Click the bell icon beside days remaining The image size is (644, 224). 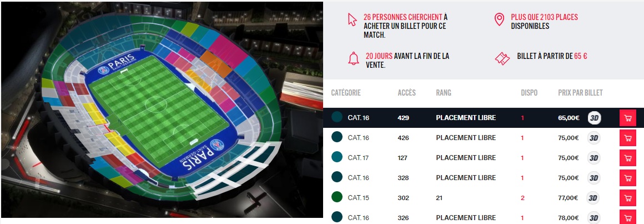tap(353, 58)
